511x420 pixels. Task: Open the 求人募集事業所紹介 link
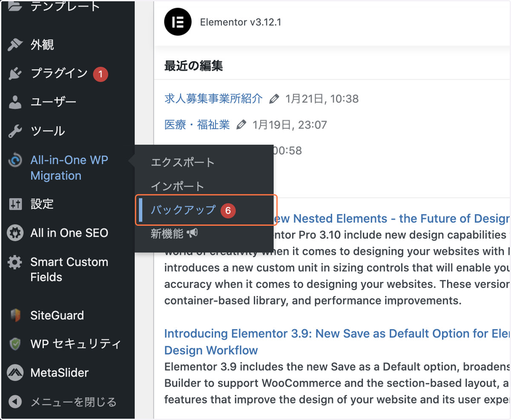click(x=214, y=99)
